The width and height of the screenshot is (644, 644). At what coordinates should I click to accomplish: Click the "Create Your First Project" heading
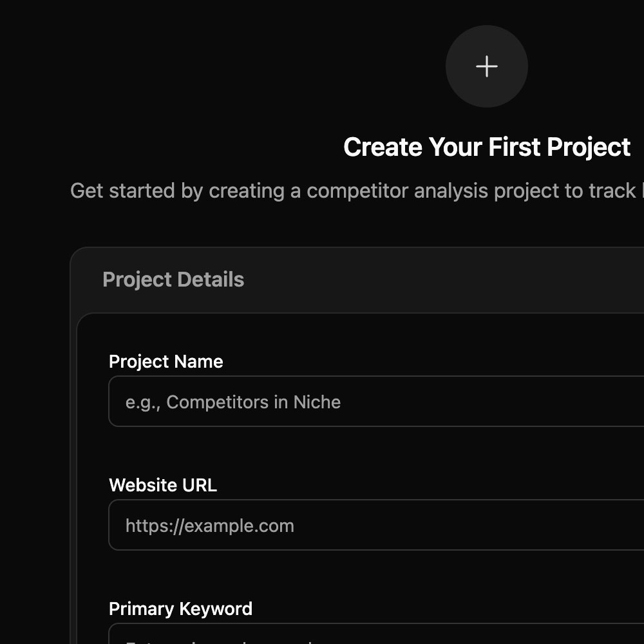coord(487,147)
